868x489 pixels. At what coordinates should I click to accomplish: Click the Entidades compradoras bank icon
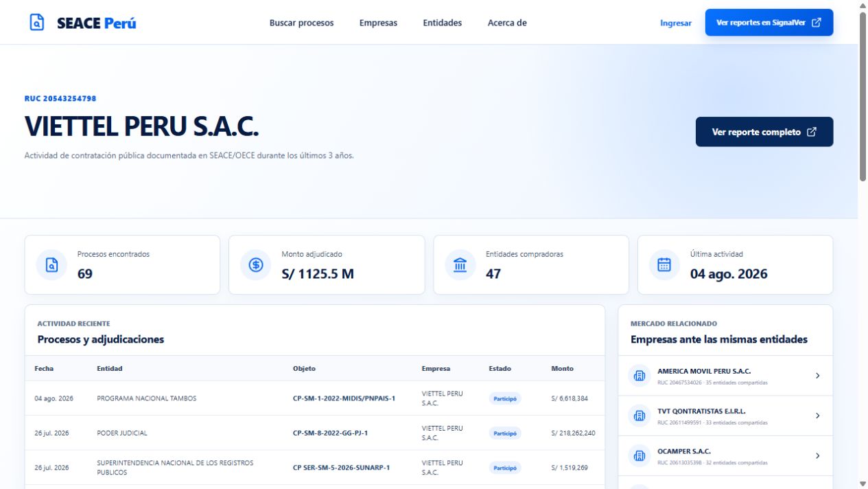(x=460, y=265)
